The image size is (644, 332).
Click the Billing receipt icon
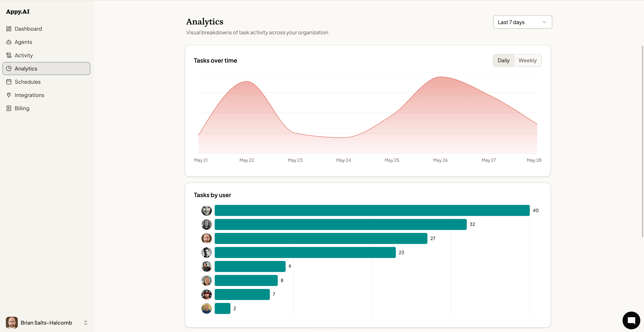(x=9, y=108)
